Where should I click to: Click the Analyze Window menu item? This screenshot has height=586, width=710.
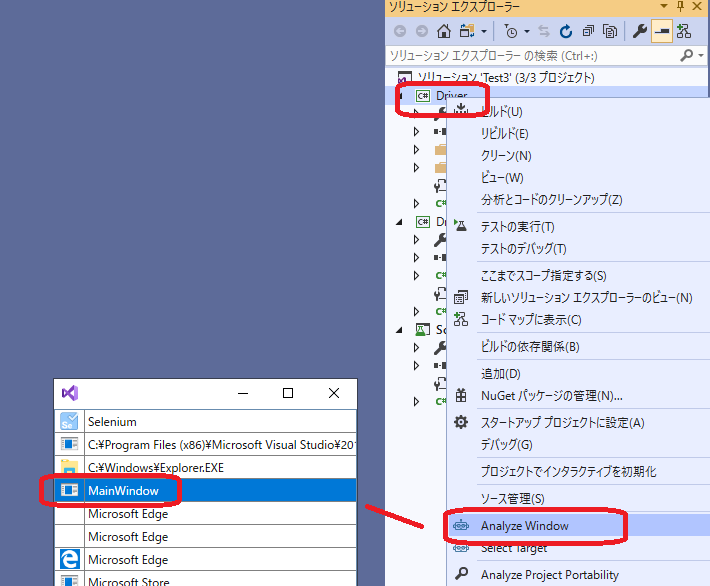click(x=578, y=526)
